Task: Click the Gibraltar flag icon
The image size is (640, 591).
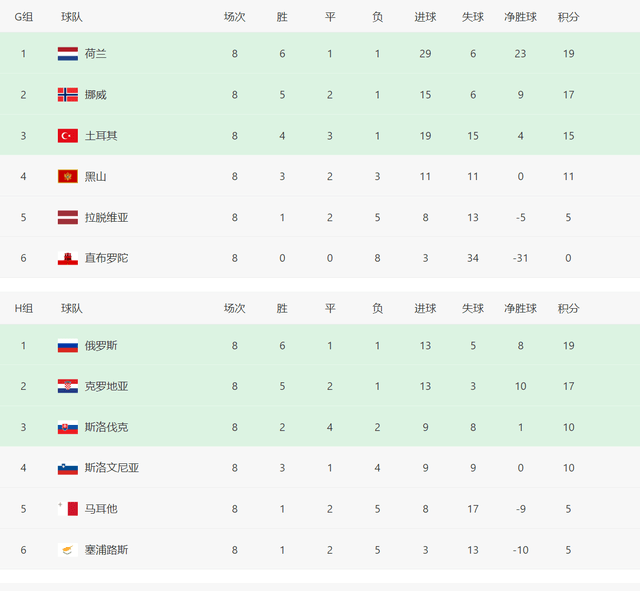Action: [x=68, y=259]
